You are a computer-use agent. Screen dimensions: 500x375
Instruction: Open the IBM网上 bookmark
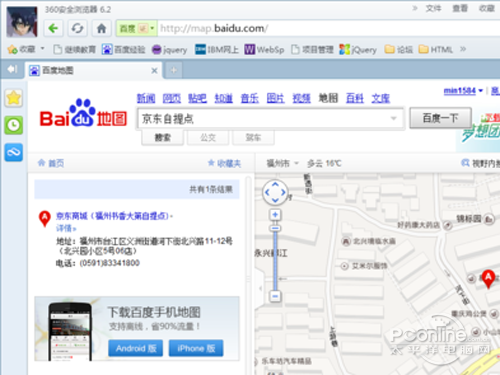point(217,50)
